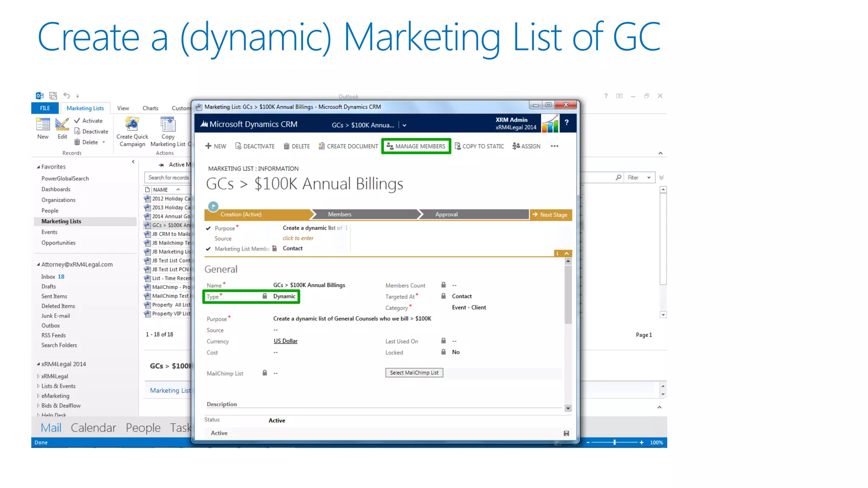Collapse the process bar with chevron up
Image resolution: width=868 pixels, height=488 pixels.
point(567,253)
